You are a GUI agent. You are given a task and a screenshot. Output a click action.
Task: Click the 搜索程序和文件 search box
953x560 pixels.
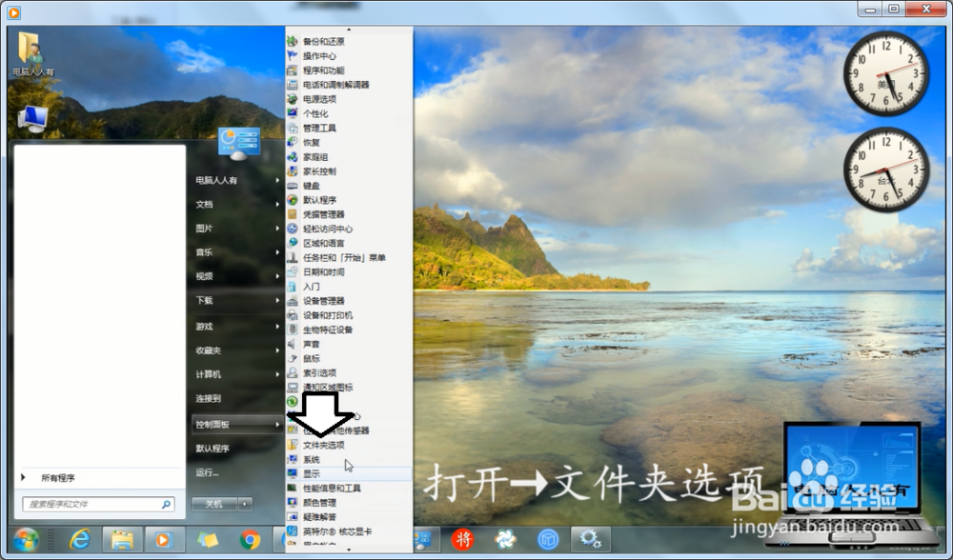98,504
